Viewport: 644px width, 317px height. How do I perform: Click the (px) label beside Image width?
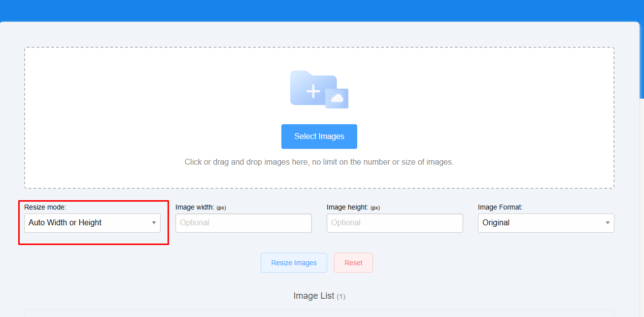click(x=221, y=208)
